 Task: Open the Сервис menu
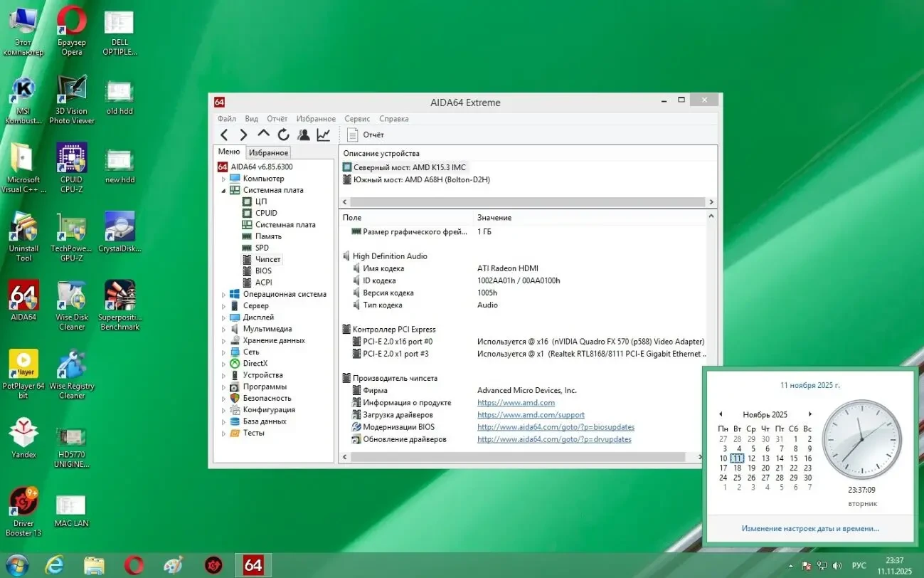pos(357,119)
